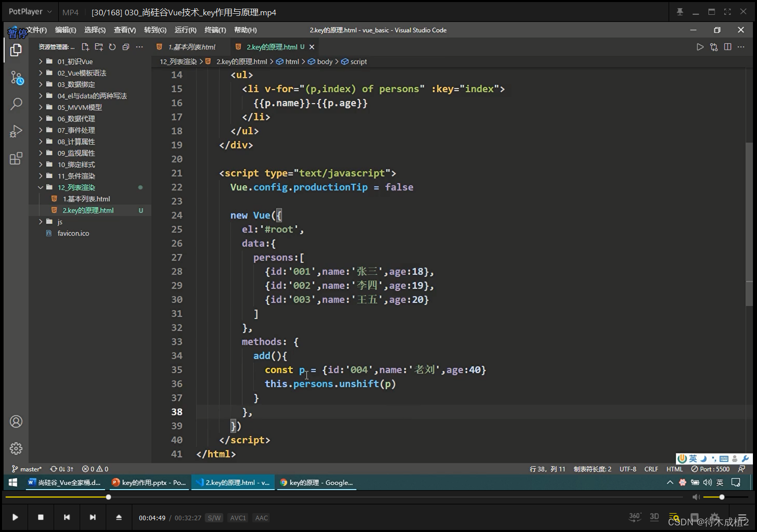Viewport: 757px width, 532px height.
Task: Open the Explorer view in activity bar
Action: (16, 50)
